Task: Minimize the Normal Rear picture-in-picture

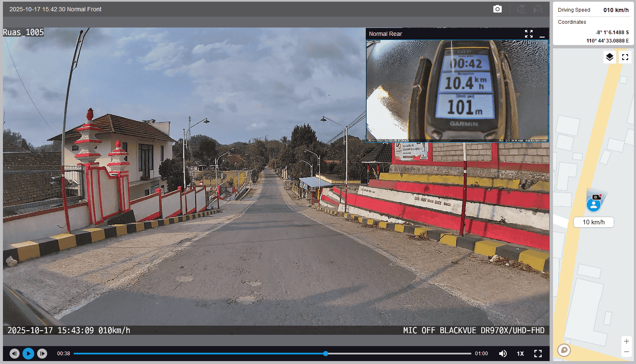Action: tap(542, 34)
